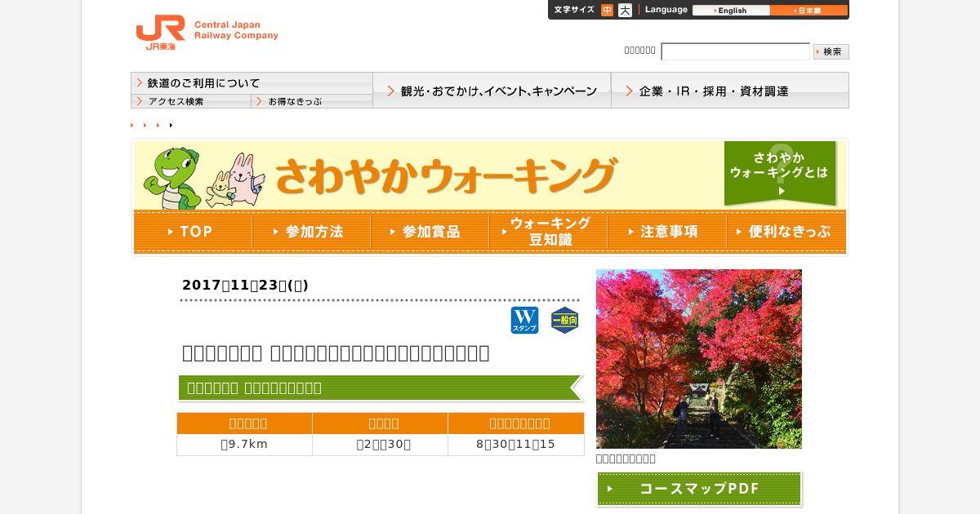The height and width of the screenshot is (514, 980).
Task: Open お得なきっぷ submenu link
Action: click(312, 102)
